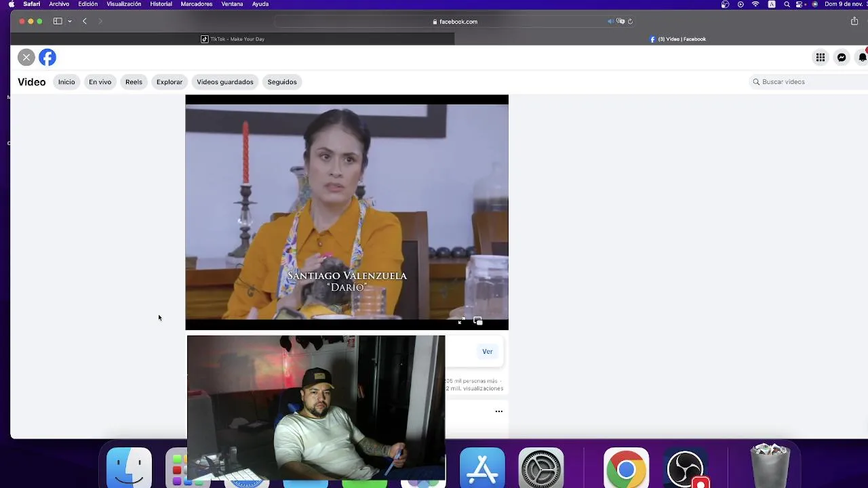Open the Trash in the Dock

770,466
